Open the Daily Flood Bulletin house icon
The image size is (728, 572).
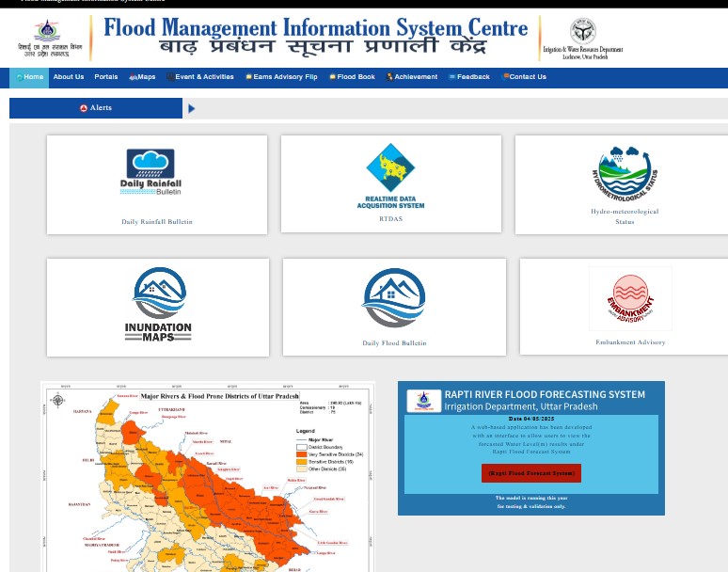(x=394, y=298)
